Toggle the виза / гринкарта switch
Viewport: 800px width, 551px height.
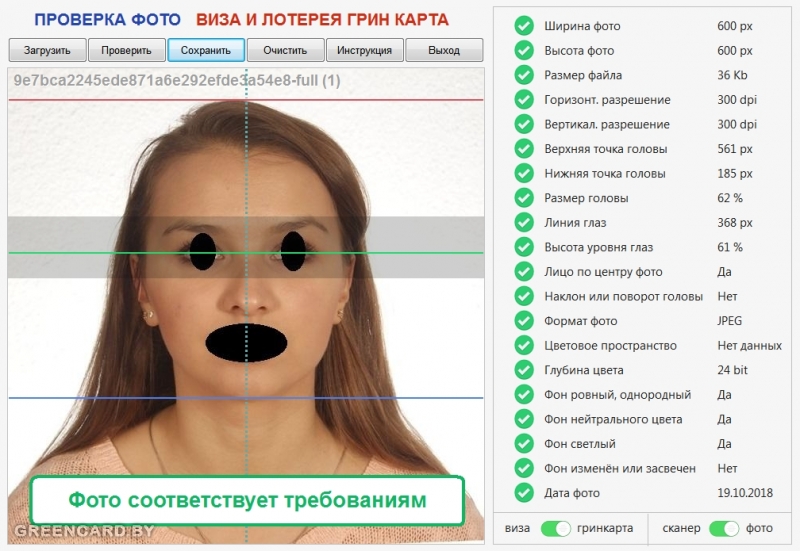556,528
